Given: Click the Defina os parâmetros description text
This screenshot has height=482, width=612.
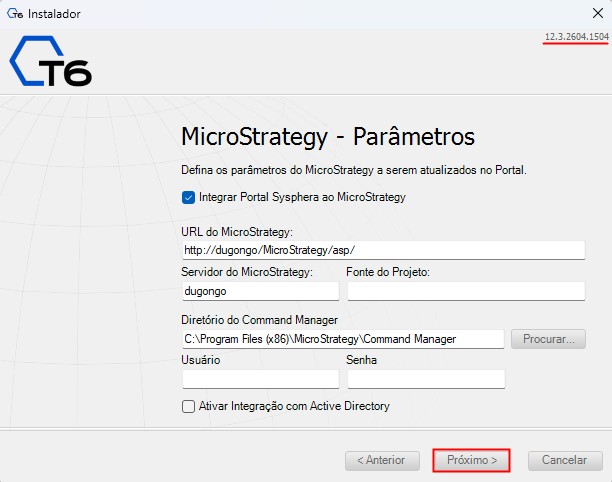Looking at the screenshot, I should (354, 170).
